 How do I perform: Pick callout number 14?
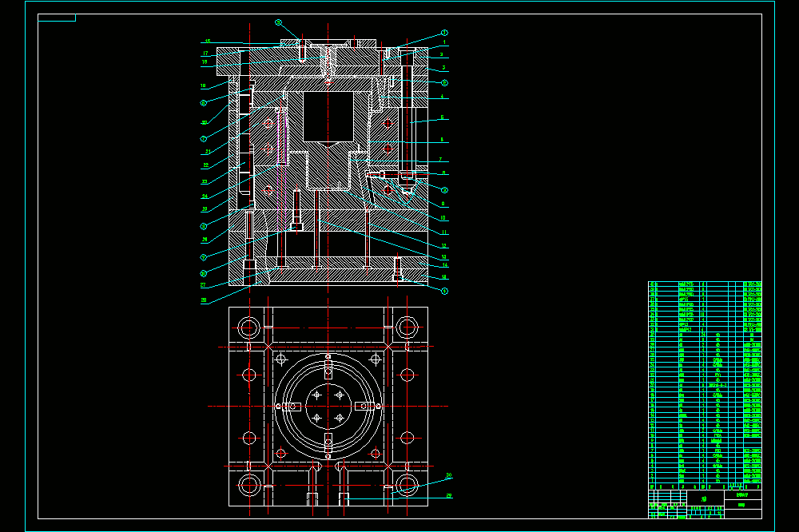pos(445,265)
